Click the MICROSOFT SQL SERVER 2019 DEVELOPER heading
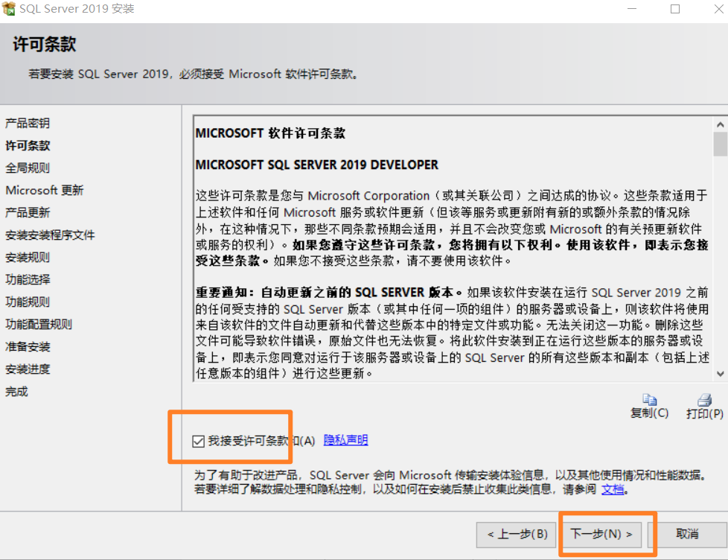This screenshot has width=728, height=560. coord(316,165)
